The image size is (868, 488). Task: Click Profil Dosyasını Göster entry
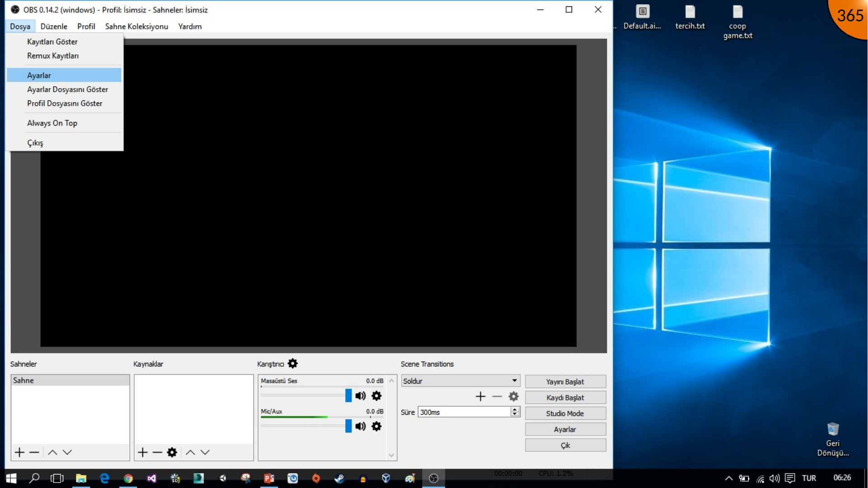(64, 103)
